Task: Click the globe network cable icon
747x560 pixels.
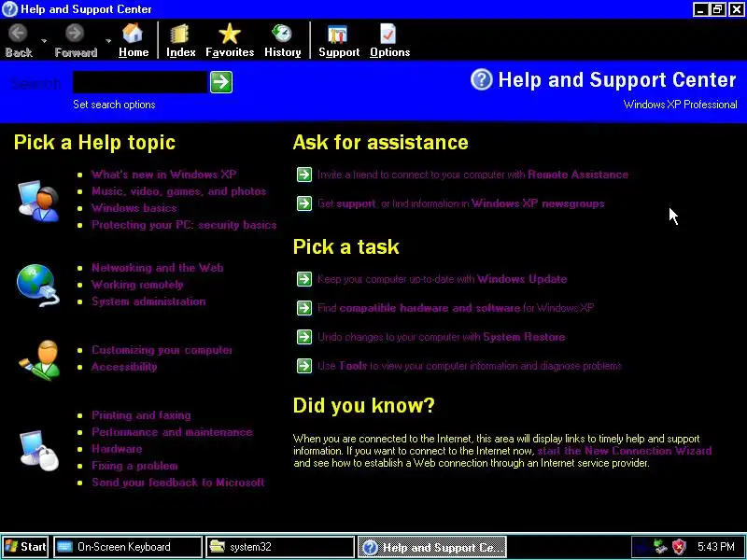Action: [38, 285]
